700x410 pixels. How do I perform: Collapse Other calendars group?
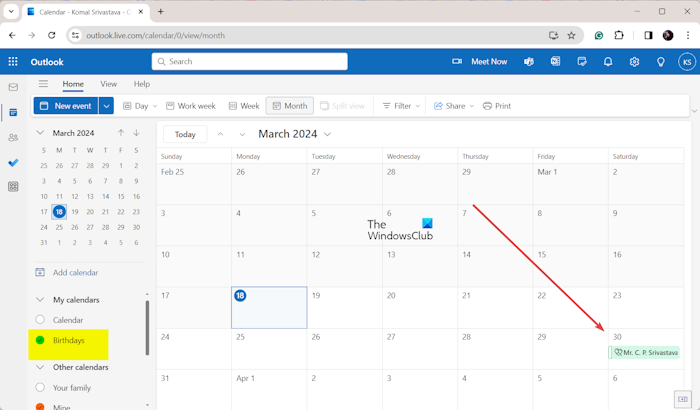(40, 367)
